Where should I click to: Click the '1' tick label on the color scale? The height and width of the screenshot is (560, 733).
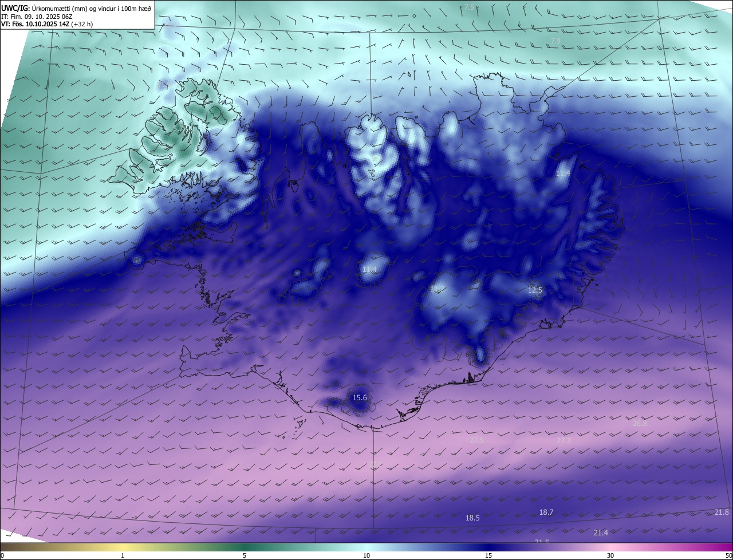pyautogui.click(x=123, y=555)
